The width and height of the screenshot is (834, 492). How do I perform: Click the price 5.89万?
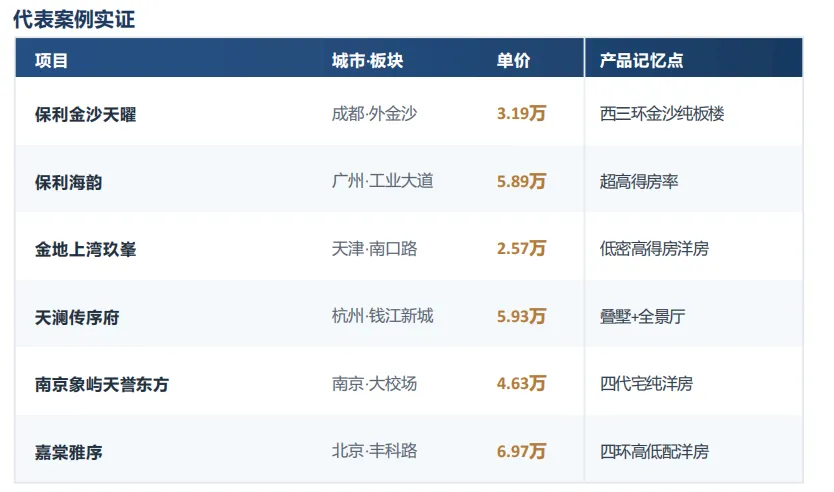coord(521,181)
